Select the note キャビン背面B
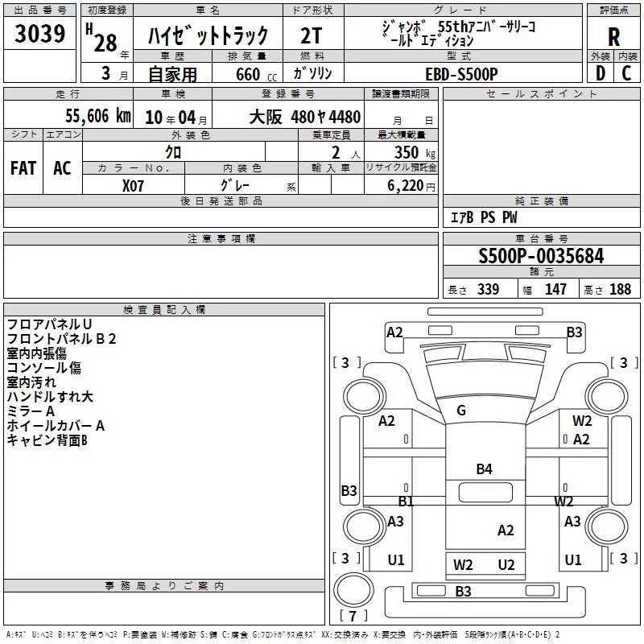644x644 pixels. (47, 440)
